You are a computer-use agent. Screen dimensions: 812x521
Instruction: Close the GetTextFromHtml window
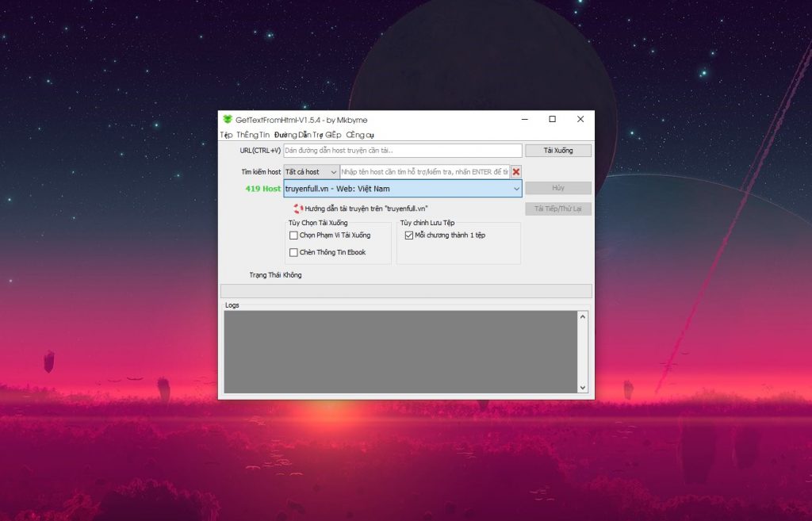click(x=580, y=120)
